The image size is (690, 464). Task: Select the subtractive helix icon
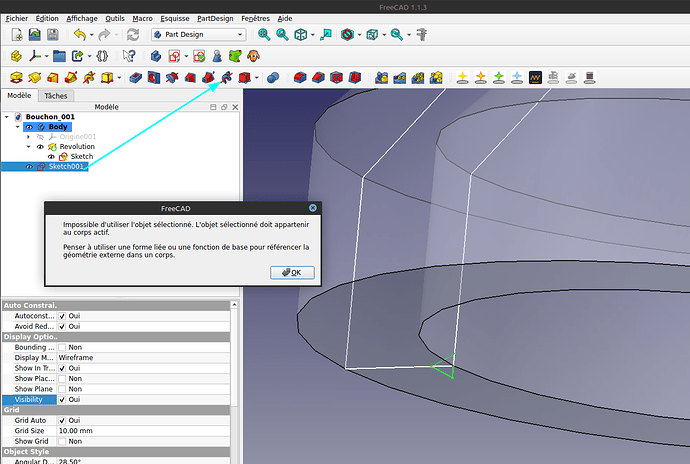click(x=227, y=78)
